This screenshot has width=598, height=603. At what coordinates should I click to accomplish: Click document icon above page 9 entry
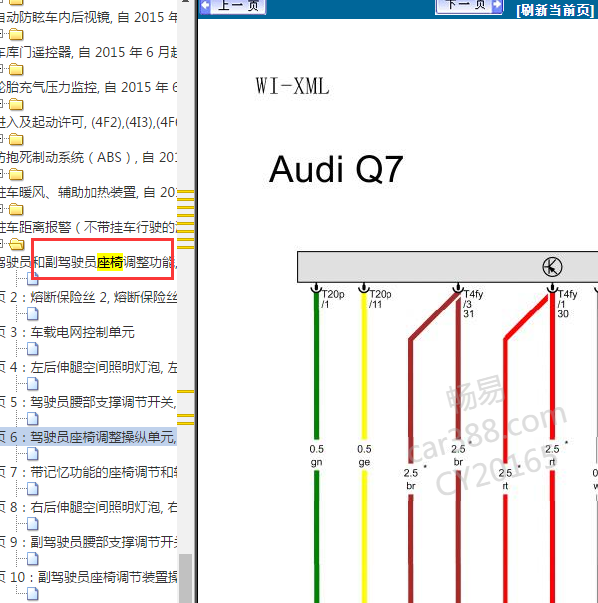point(33,524)
